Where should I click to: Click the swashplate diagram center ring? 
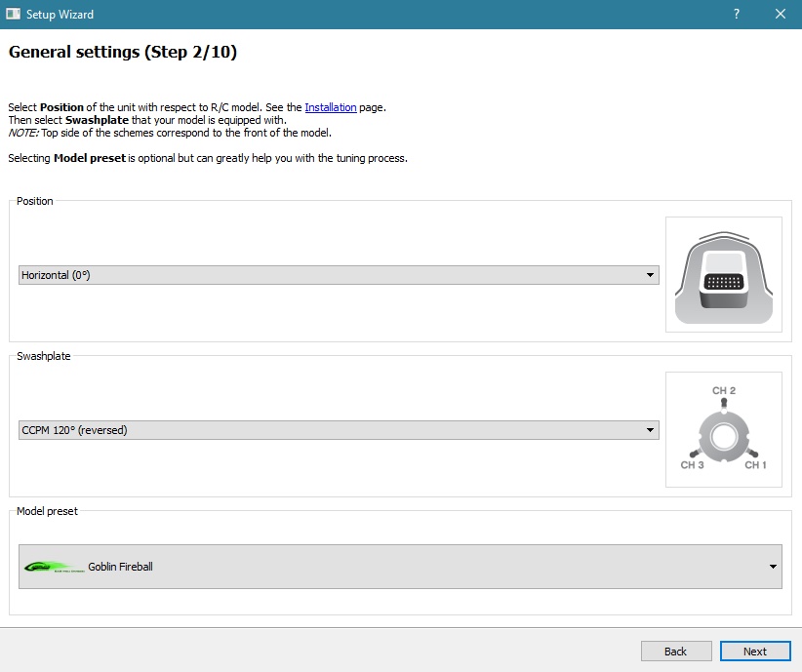click(723, 436)
